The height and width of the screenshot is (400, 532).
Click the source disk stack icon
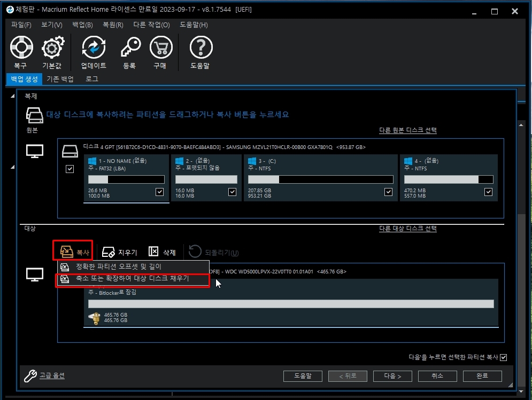point(34,115)
